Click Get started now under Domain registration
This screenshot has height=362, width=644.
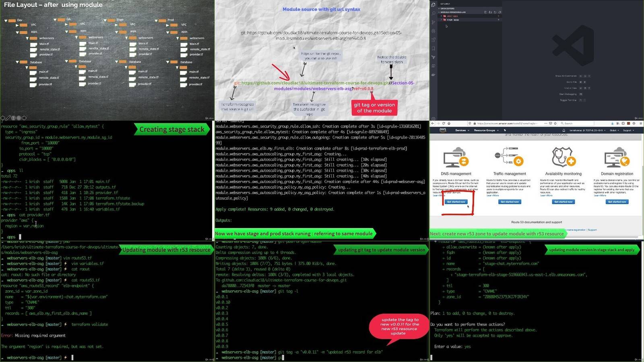point(617,202)
